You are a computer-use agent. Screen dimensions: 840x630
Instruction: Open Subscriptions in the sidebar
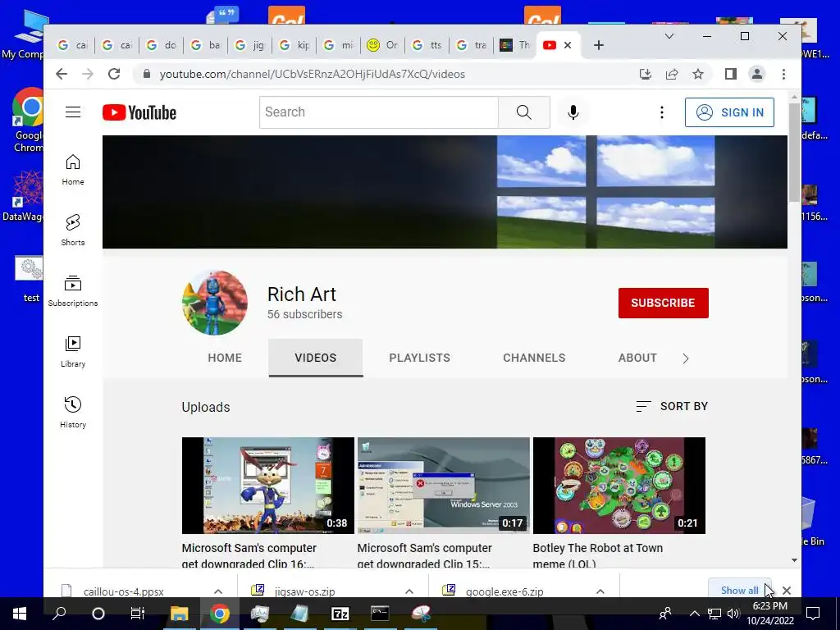[x=73, y=291]
